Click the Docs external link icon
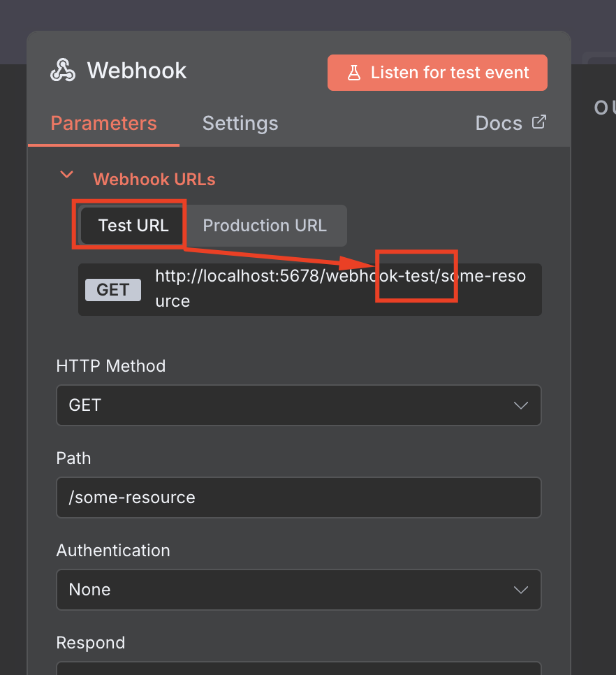 [x=538, y=122]
